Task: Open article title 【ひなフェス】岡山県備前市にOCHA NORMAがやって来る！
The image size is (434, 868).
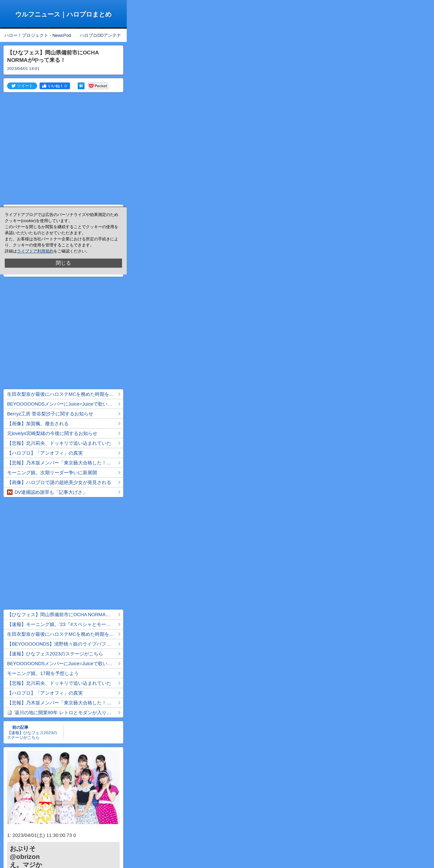Action: [53, 56]
